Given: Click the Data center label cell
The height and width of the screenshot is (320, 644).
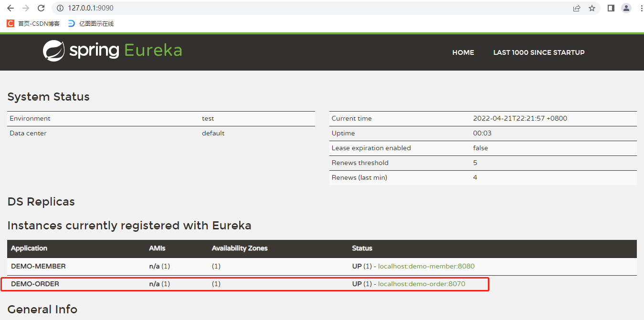Looking at the screenshot, I should [x=28, y=133].
